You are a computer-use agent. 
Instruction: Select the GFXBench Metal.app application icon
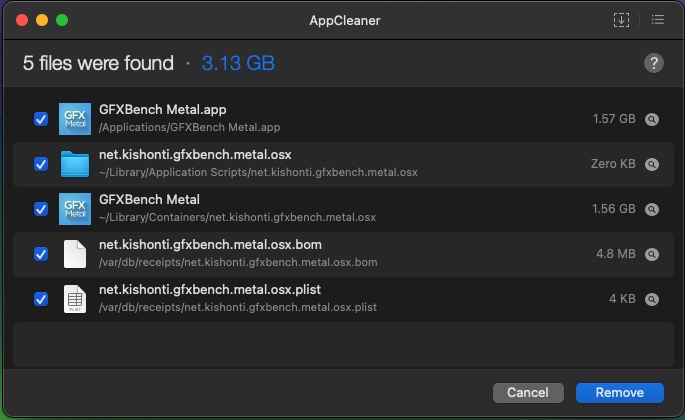[x=75, y=119]
